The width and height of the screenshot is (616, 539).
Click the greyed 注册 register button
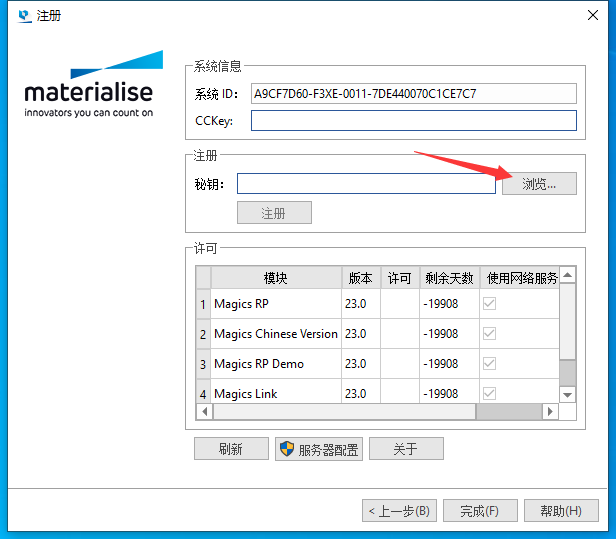click(274, 213)
